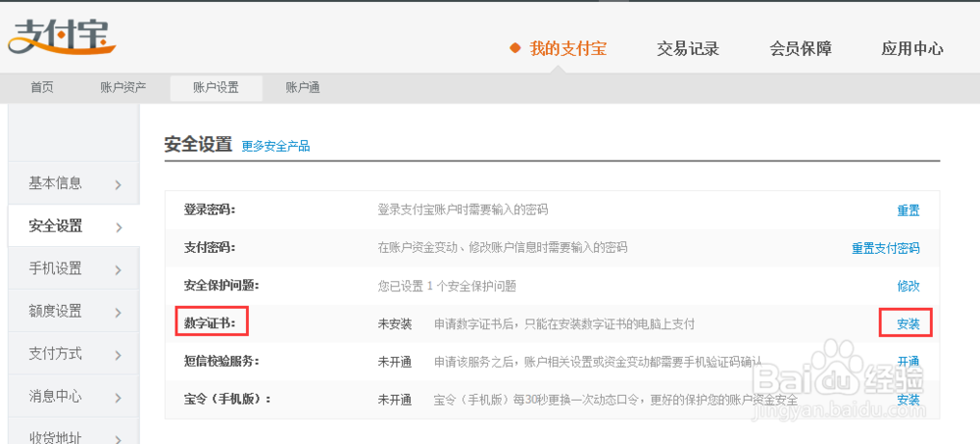Click 未开通 status of 宝令
980x444 pixels.
[x=394, y=399]
